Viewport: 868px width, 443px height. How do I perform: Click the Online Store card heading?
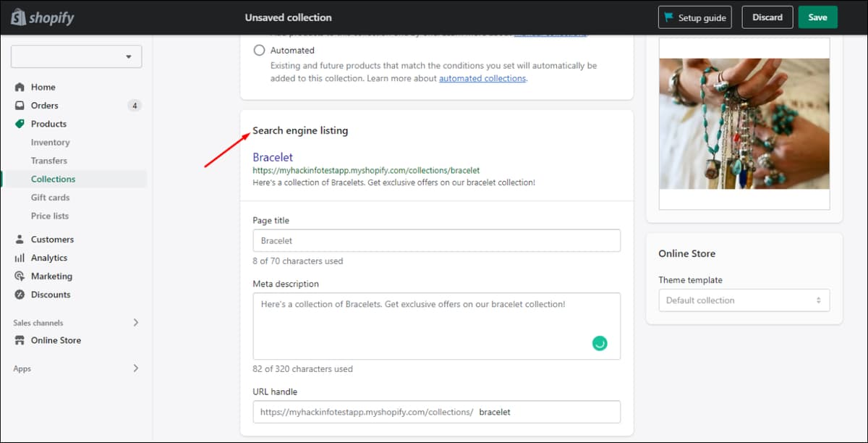point(686,253)
